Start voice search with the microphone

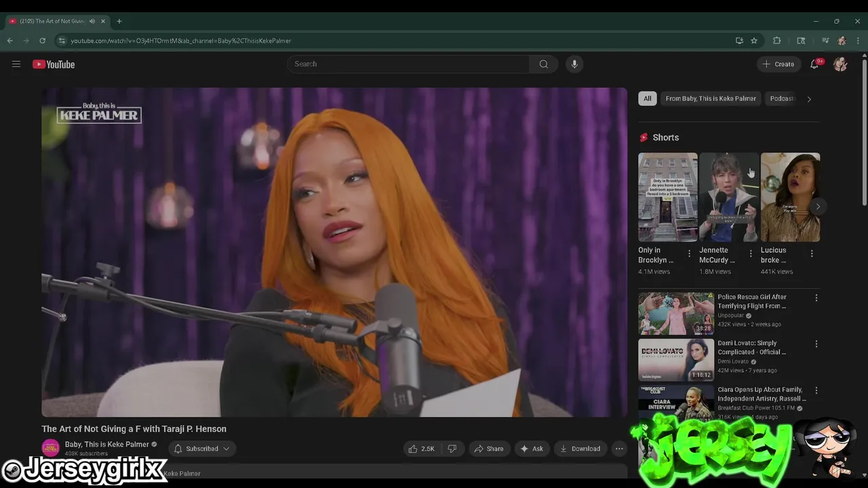(x=574, y=64)
